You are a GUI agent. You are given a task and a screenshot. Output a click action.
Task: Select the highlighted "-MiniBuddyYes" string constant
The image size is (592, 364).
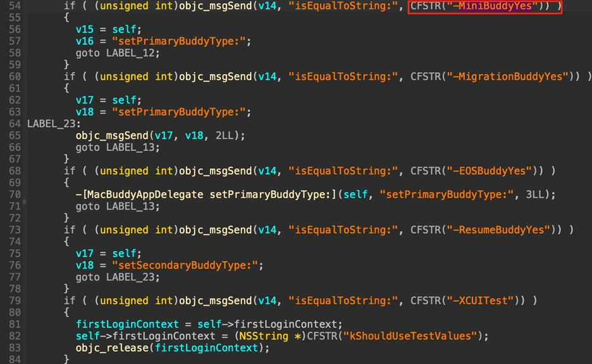click(x=484, y=6)
